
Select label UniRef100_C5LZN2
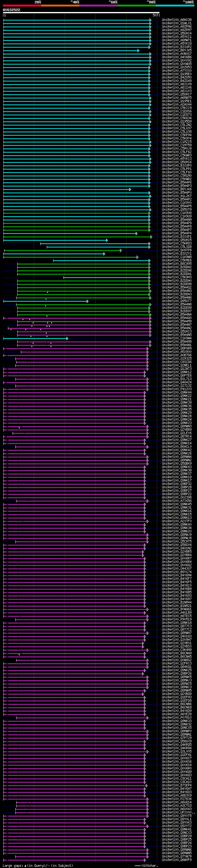point(177,125)
